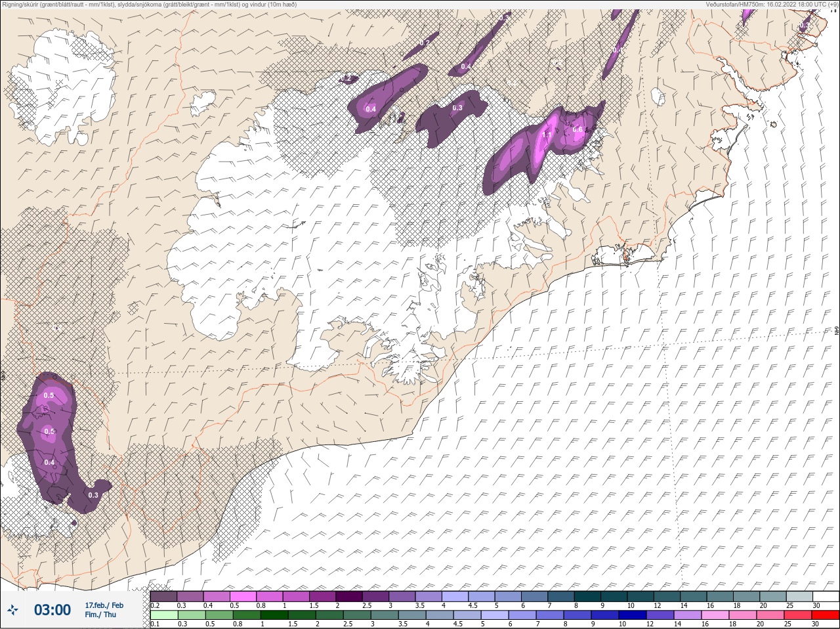840x629 pixels.
Task: Pick the darkest green 1 swatch, bottom legend row
Action: tap(274, 616)
